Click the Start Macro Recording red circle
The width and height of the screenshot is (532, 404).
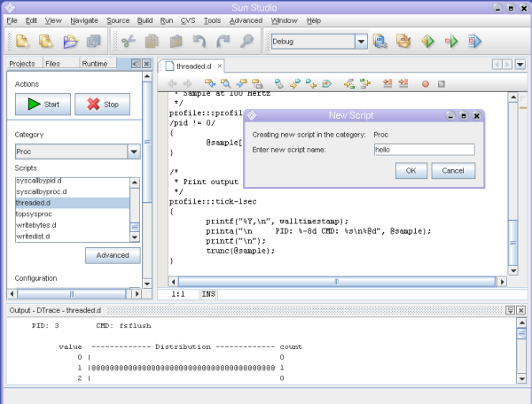(425, 83)
